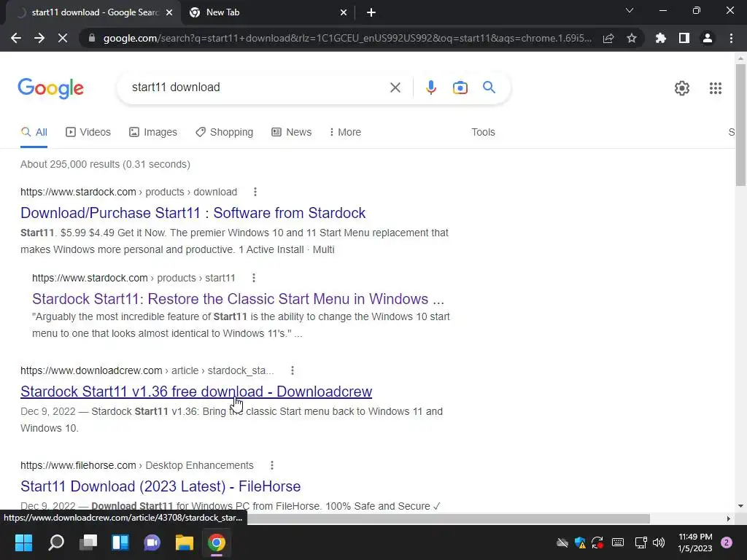Open a new browser tab
The image size is (747, 560).
371,13
